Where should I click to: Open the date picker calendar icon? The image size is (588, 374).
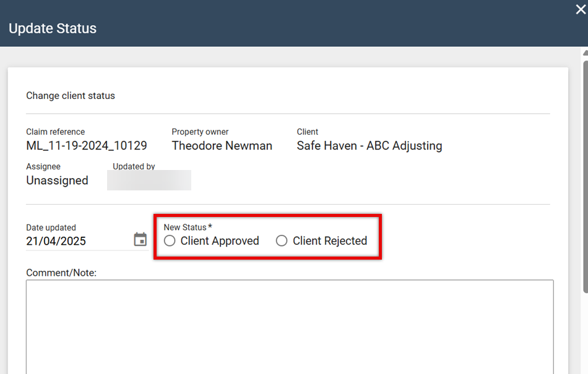click(x=141, y=240)
